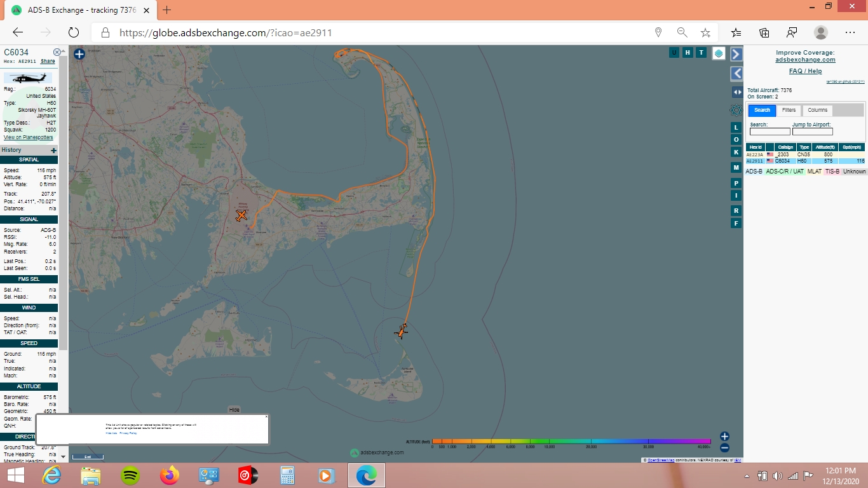
Task: Refresh the page in Edge
Action: point(73,32)
